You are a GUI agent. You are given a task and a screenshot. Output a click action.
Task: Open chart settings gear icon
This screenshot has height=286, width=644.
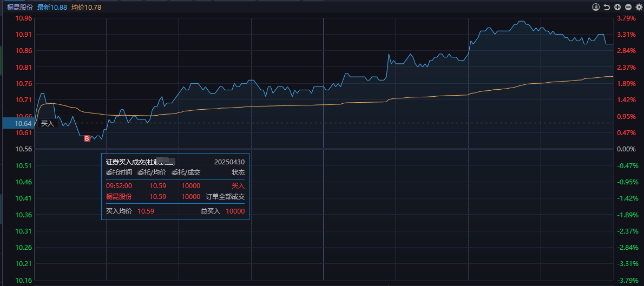pos(638,7)
